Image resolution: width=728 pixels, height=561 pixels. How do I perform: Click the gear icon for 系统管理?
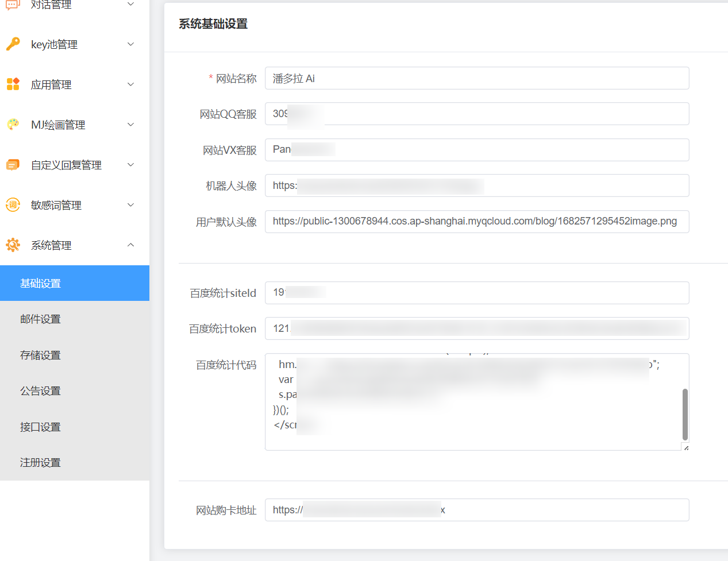click(13, 245)
